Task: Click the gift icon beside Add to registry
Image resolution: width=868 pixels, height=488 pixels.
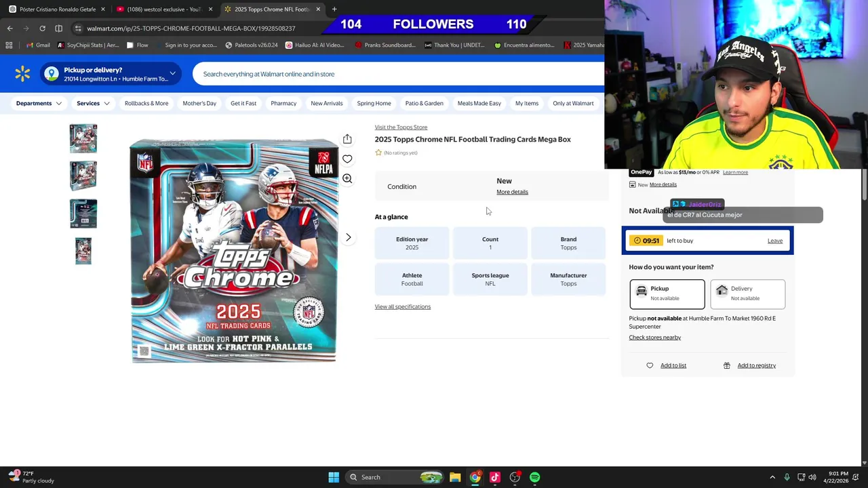Action: pos(727,365)
